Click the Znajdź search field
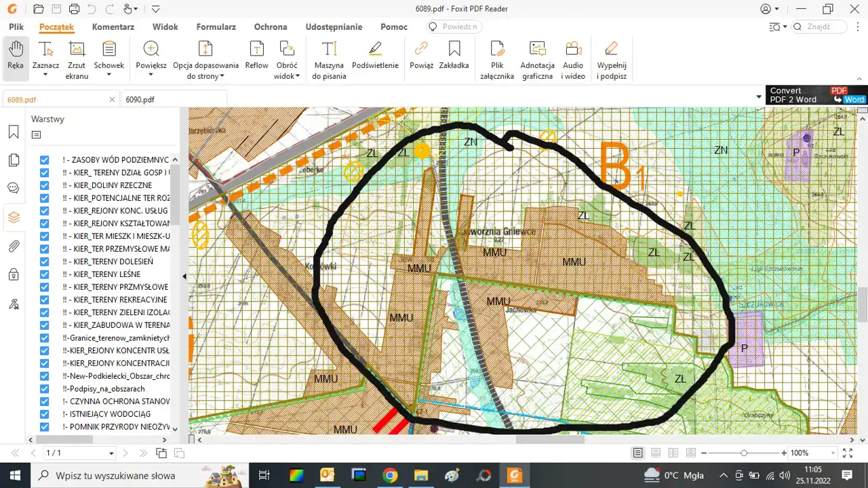The height and width of the screenshot is (488, 868). [819, 27]
